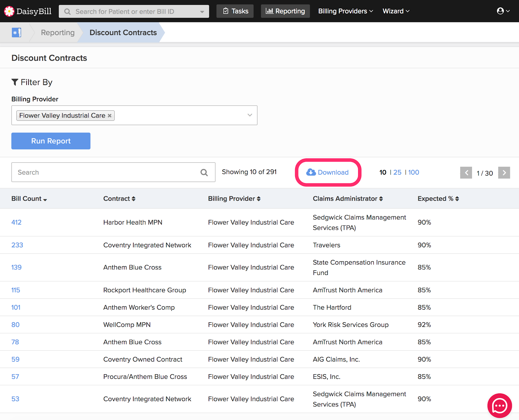Click the Run Report button

point(51,141)
